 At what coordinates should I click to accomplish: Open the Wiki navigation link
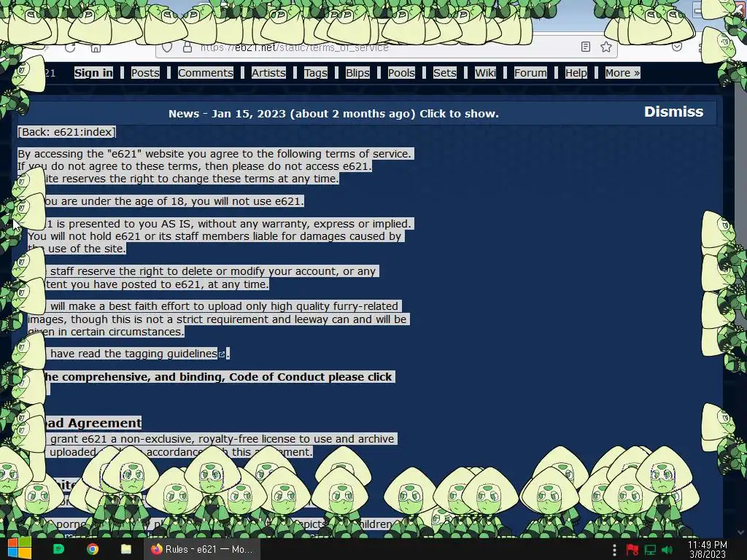[x=485, y=73]
